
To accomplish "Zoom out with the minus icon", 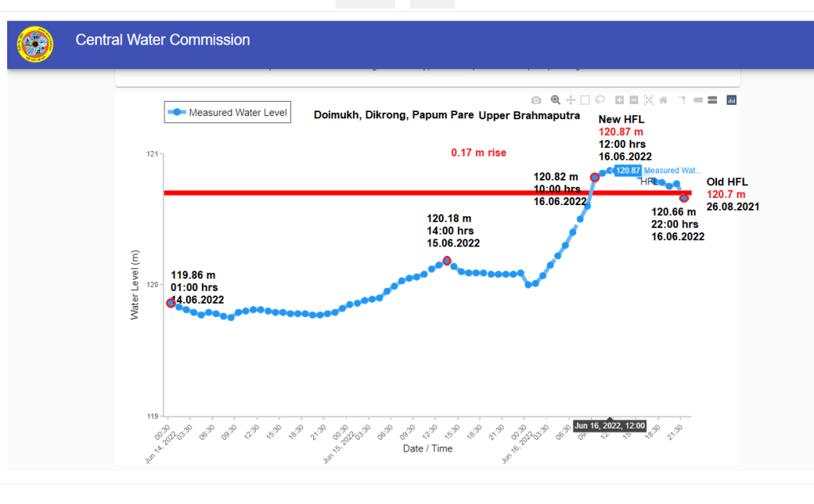I will [634, 100].
